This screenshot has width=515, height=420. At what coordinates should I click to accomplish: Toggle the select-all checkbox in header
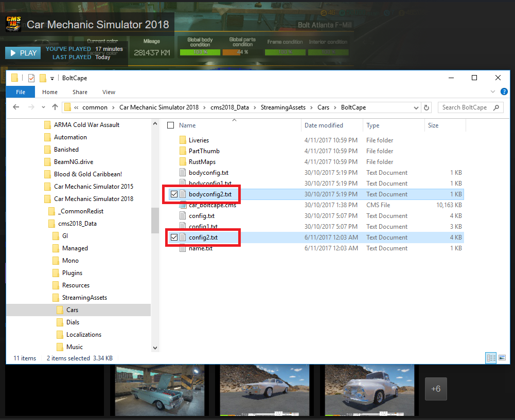click(170, 125)
